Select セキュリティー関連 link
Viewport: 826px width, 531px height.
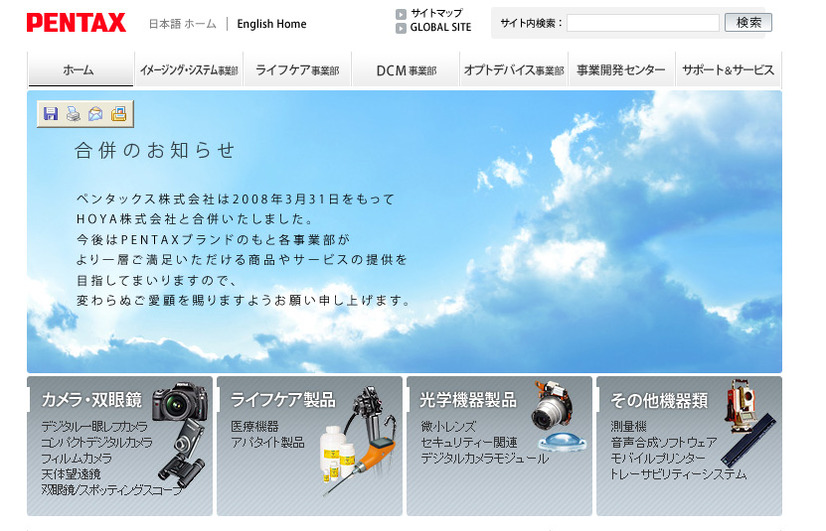(x=469, y=442)
